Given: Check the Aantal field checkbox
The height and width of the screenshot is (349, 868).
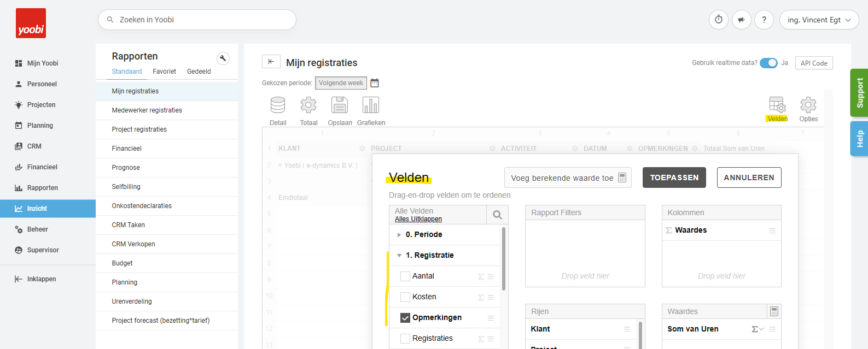Looking at the screenshot, I should tap(405, 276).
